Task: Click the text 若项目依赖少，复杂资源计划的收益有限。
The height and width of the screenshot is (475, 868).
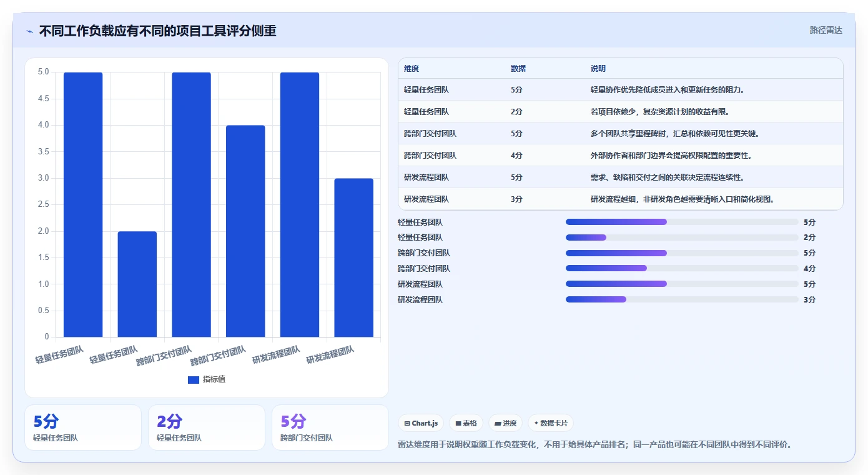Action: 660,112
